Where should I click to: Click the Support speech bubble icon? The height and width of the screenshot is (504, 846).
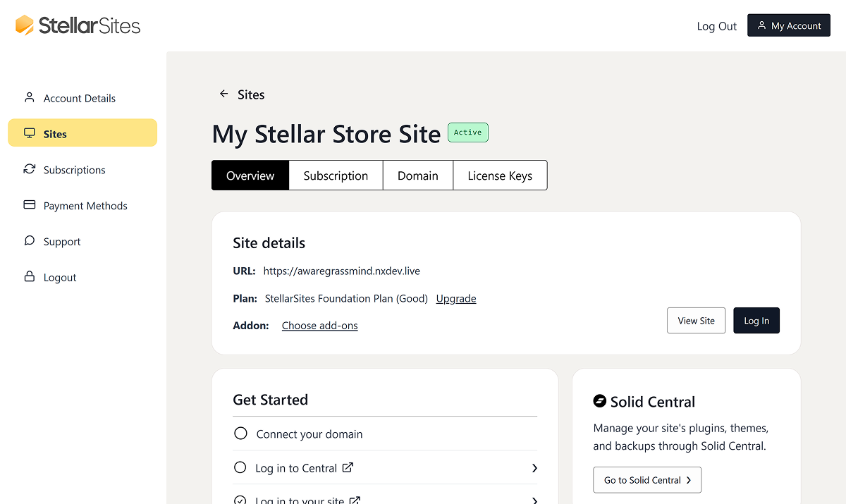(29, 241)
